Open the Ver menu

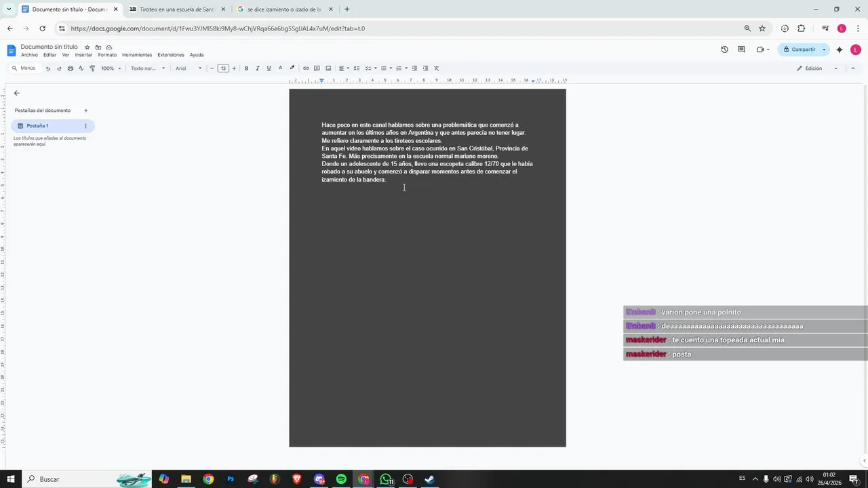click(x=66, y=55)
